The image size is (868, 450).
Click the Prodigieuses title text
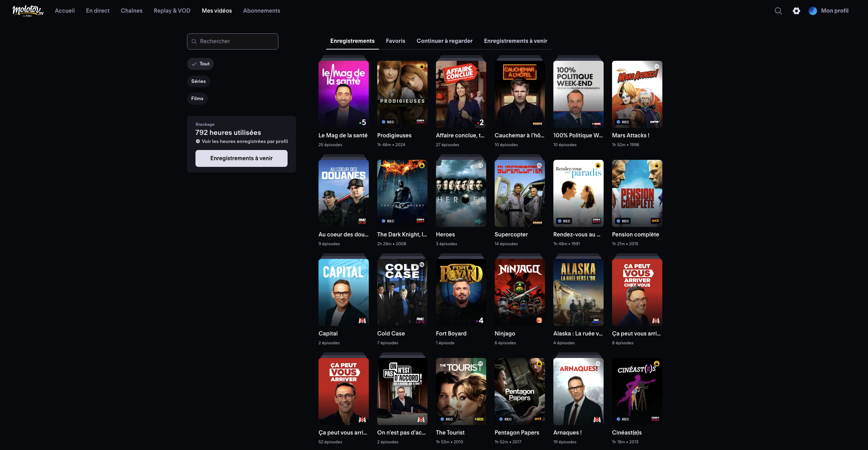point(394,136)
